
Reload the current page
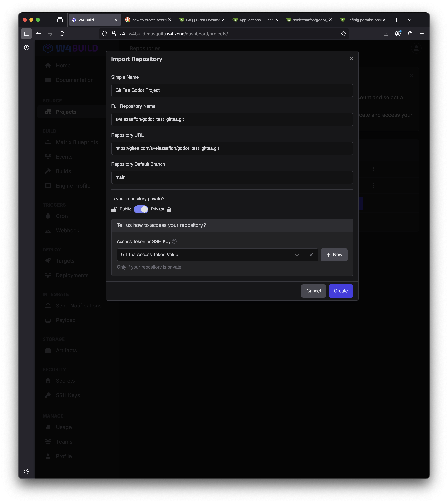pos(62,34)
